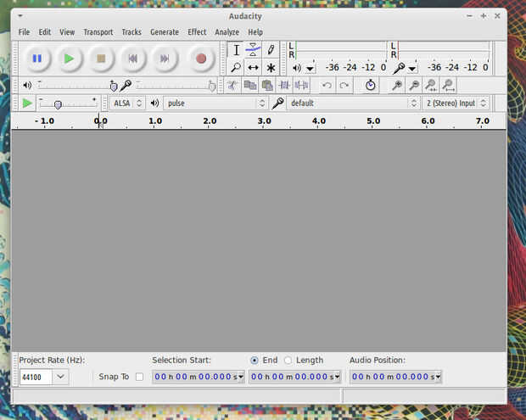Select the Draw pencil tool

coord(271,50)
